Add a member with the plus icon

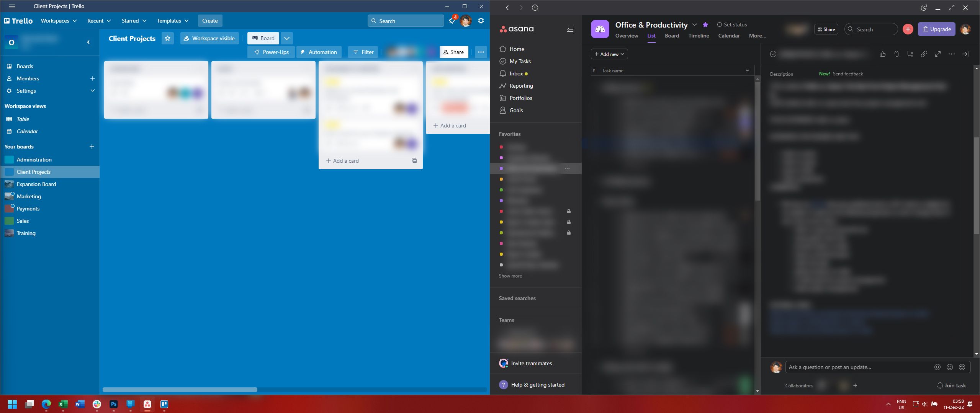[x=92, y=78]
